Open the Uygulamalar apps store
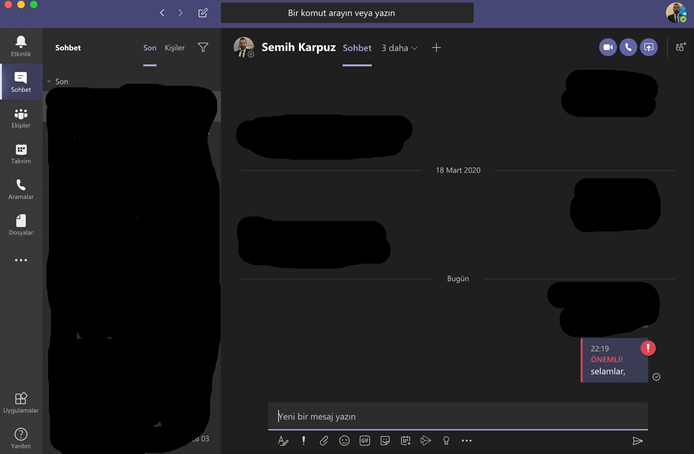This screenshot has width=694, height=454. click(x=21, y=403)
